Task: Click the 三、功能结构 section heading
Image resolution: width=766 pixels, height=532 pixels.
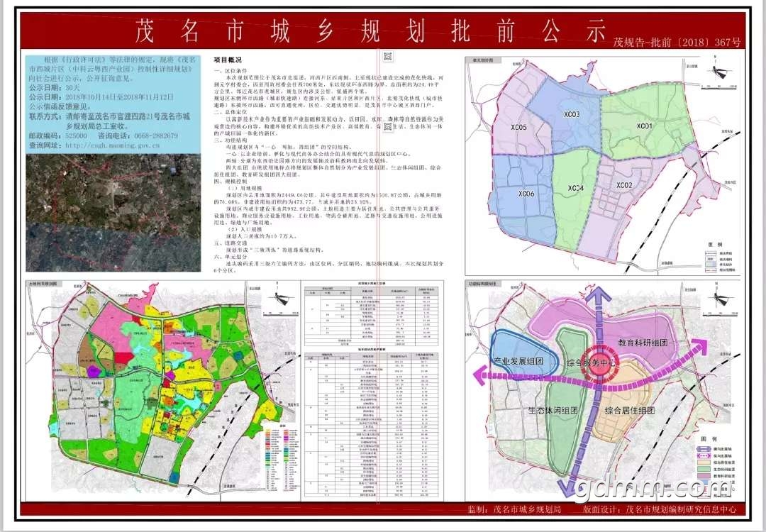Action: 231,140
